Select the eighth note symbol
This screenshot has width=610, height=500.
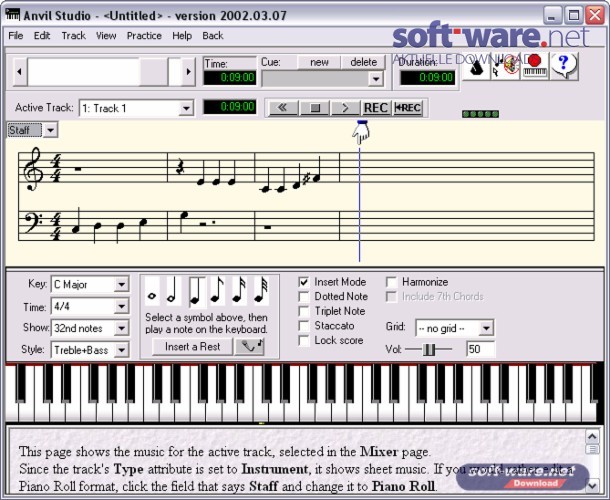[217, 292]
